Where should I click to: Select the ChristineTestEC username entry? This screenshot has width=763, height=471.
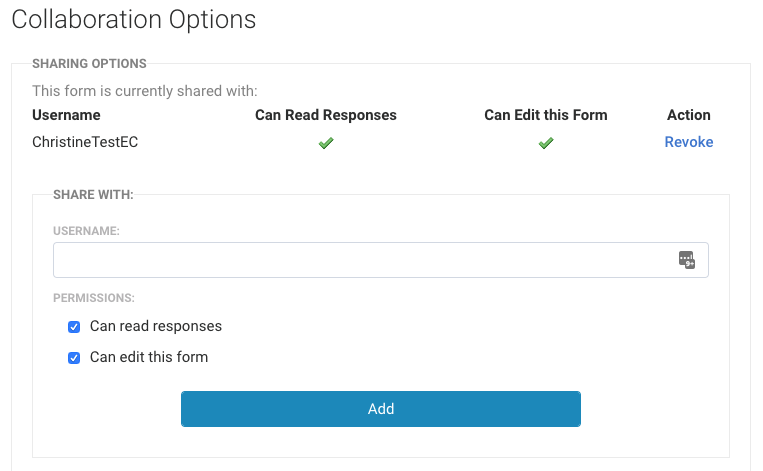[85, 142]
